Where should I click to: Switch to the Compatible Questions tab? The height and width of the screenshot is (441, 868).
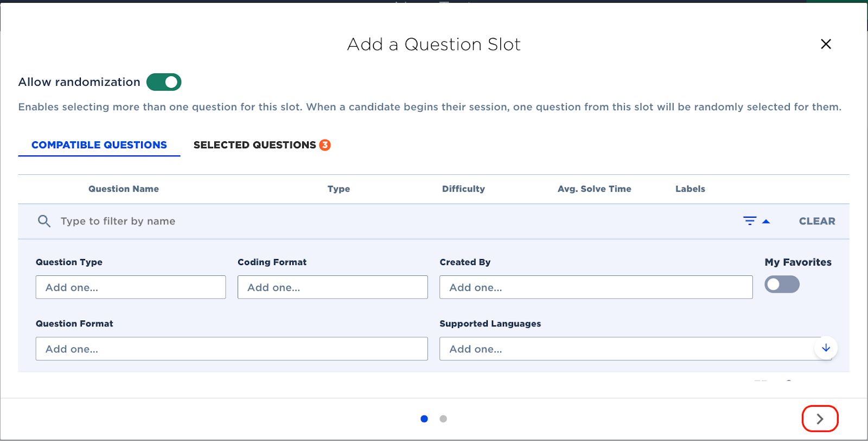click(99, 145)
